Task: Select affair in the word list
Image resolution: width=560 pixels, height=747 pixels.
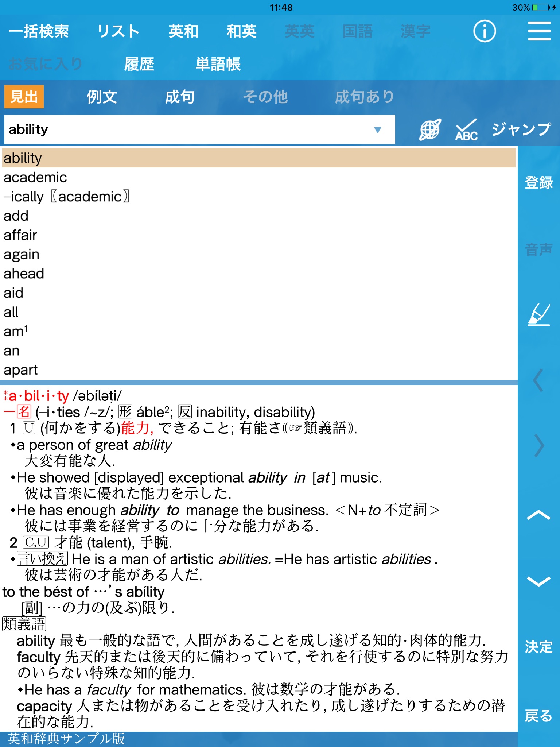Action: [x=259, y=235]
